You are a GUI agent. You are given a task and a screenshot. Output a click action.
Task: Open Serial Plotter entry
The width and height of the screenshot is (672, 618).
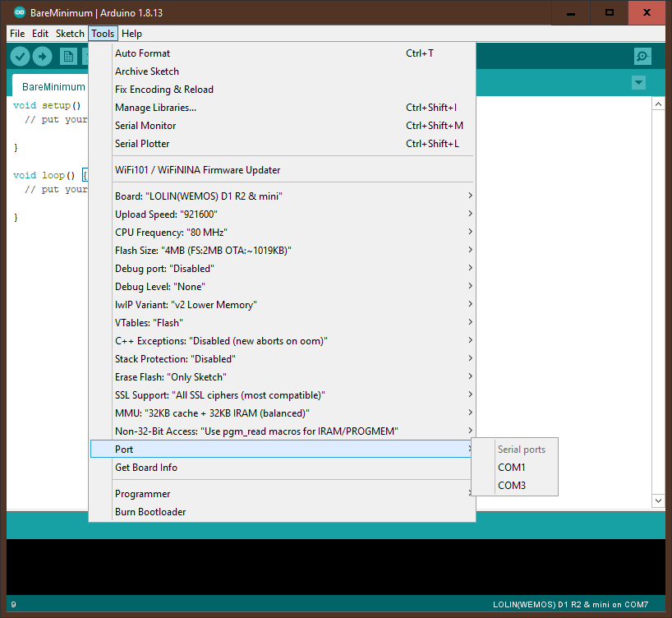pos(282,143)
